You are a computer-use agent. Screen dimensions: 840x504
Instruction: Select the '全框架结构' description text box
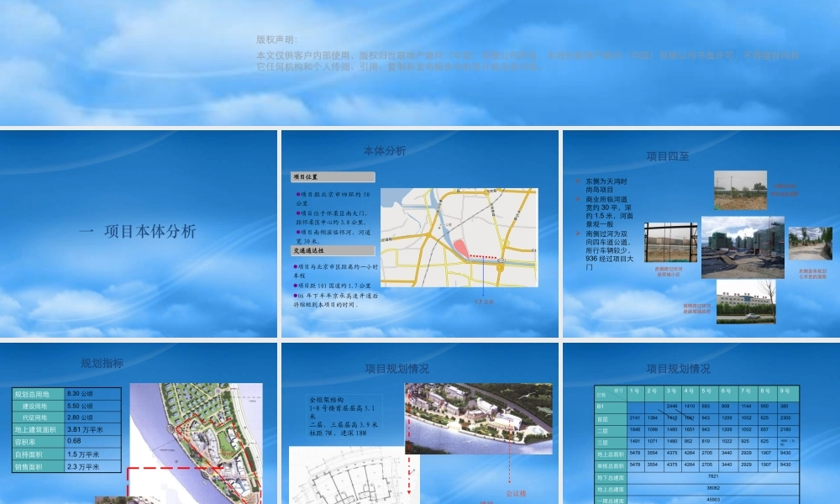point(345,416)
